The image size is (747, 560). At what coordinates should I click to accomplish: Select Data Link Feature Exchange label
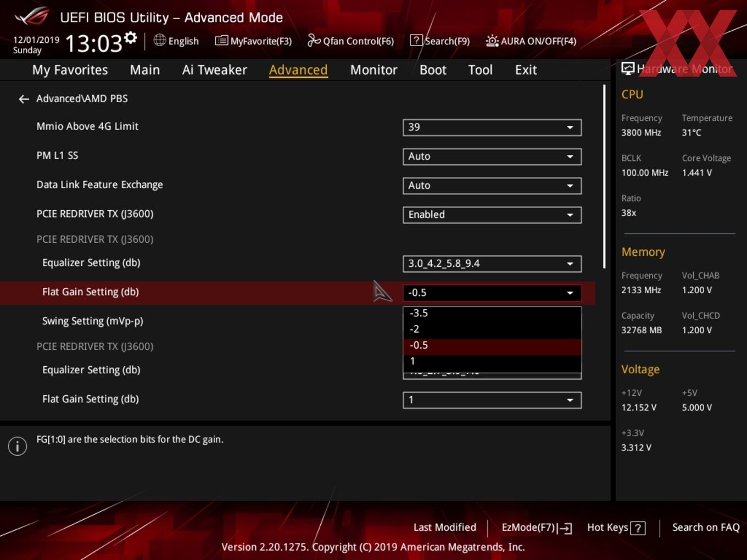click(99, 185)
